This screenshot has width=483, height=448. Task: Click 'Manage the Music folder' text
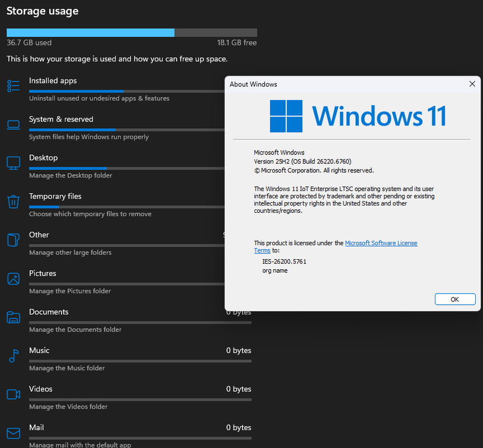(x=67, y=368)
